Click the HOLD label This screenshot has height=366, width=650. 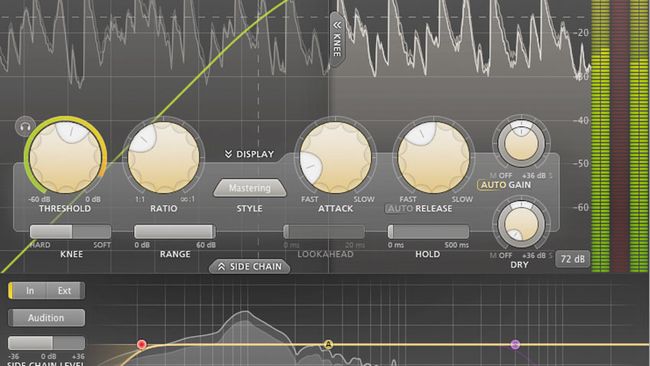pyautogui.click(x=427, y=254)
